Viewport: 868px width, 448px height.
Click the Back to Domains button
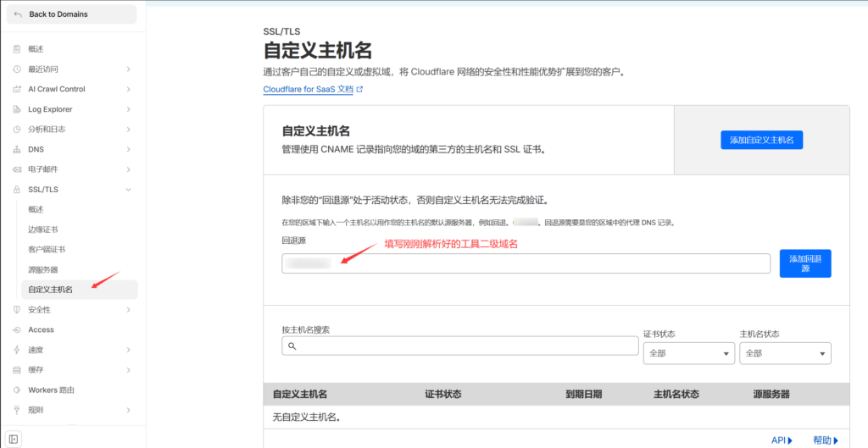click(x=71, y=14)
